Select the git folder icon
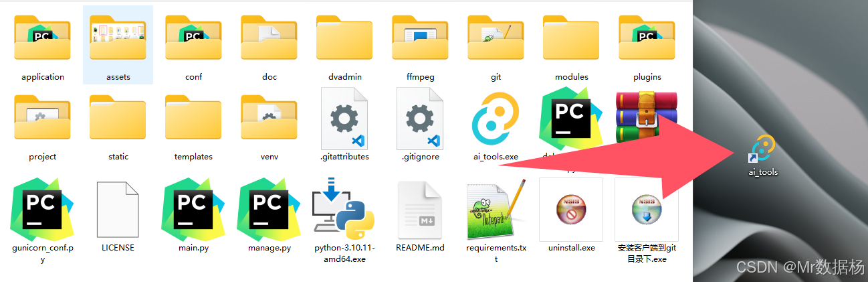This screenshot has height=282, width=868. coord(496,37)
